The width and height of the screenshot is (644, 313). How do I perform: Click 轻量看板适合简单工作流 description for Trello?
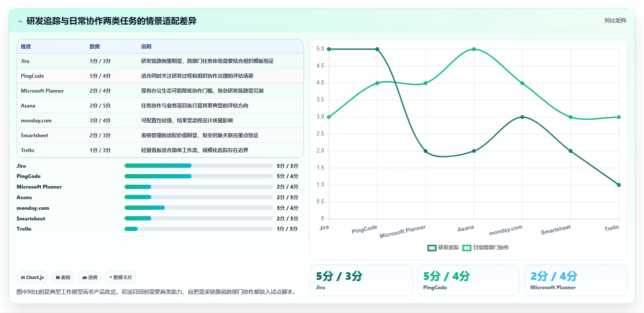point(195,150)
